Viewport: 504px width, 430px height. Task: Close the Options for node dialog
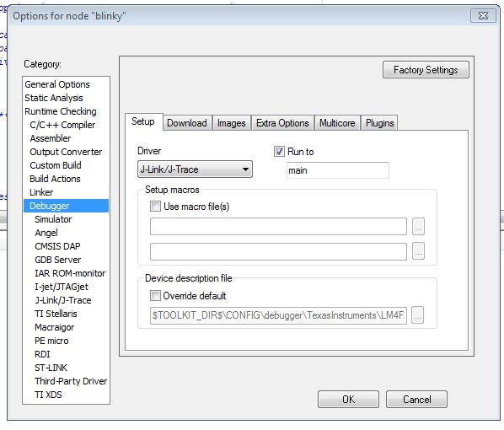pyautogui.click(x=483, y=15)
